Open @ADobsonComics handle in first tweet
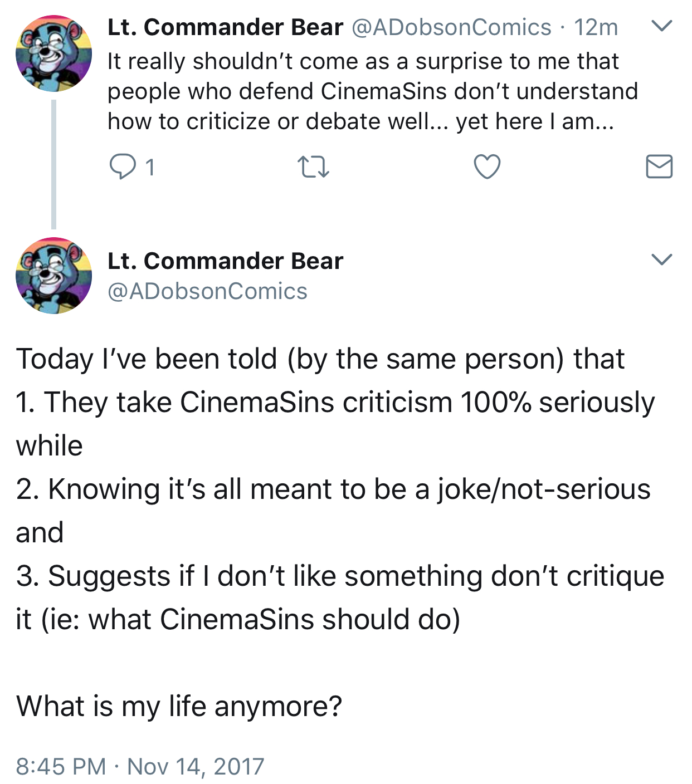 (x=451, y=27)
